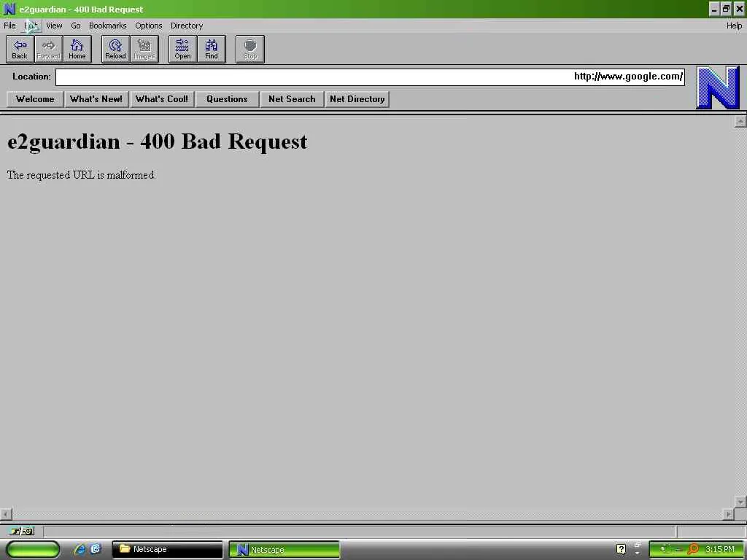The image size is (747, 560).
Task: Open the Go menu
Action: 76,26
